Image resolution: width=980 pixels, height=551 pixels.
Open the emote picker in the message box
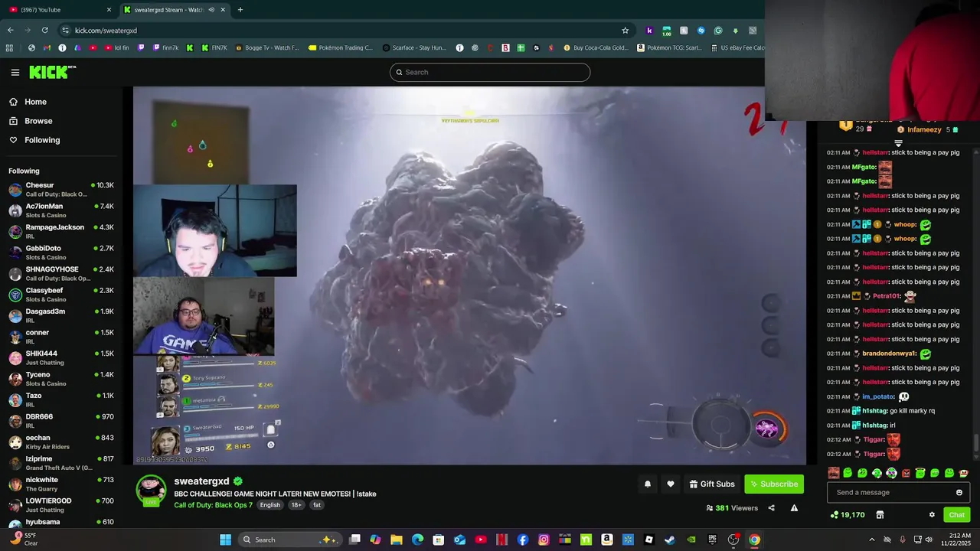pos(959,493)
